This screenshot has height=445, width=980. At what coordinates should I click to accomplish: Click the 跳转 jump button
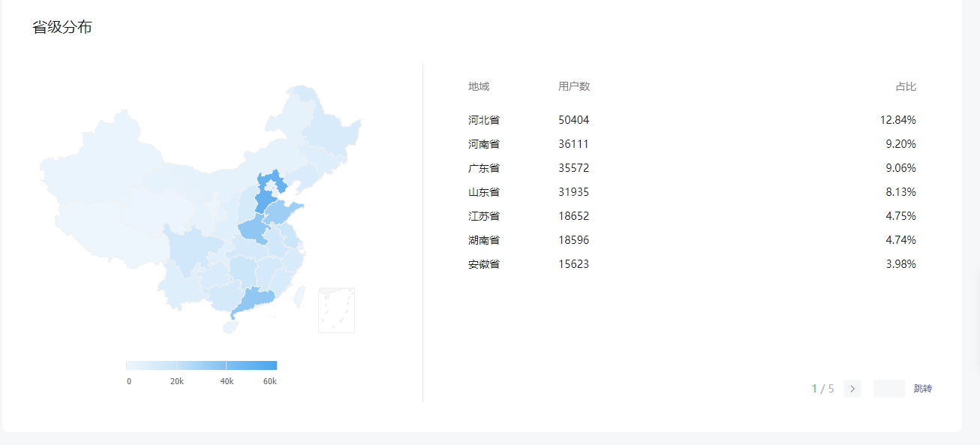[923, 389]
